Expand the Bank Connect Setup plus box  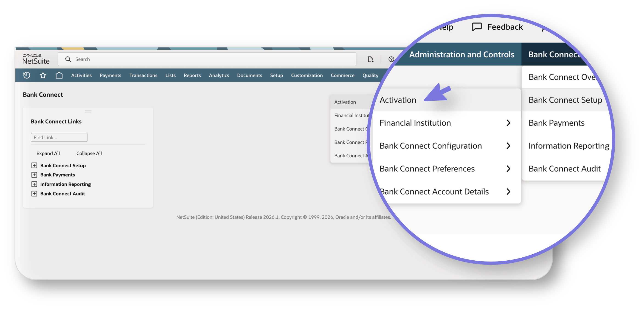34,165
